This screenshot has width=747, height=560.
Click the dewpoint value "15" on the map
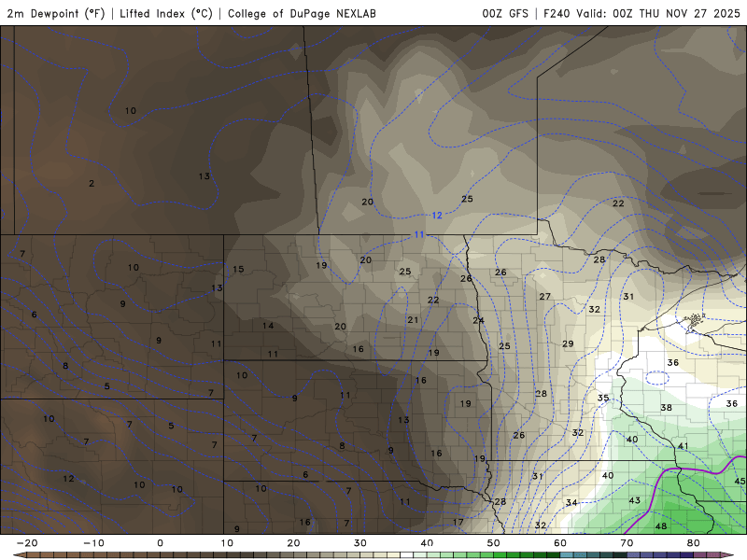(238, 270)
